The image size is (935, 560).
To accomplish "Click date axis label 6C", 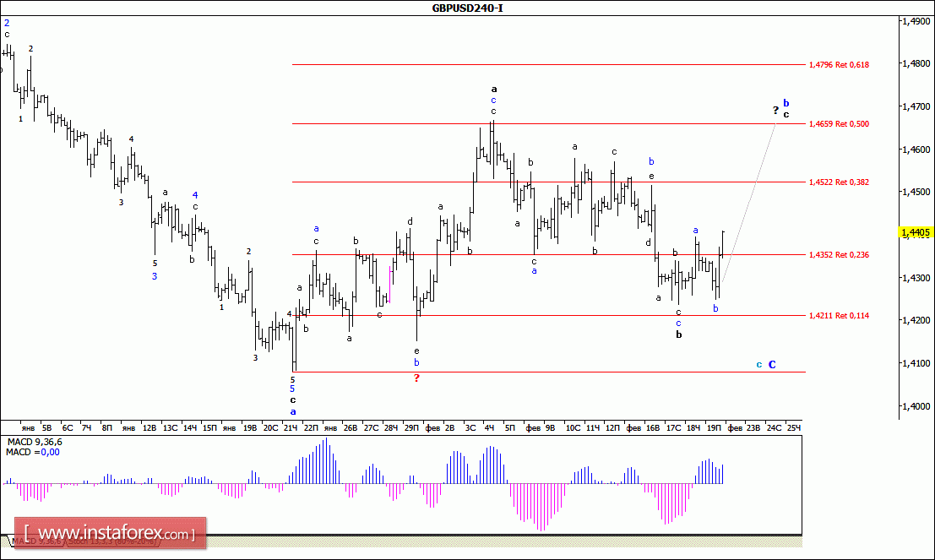I will 68,427.
